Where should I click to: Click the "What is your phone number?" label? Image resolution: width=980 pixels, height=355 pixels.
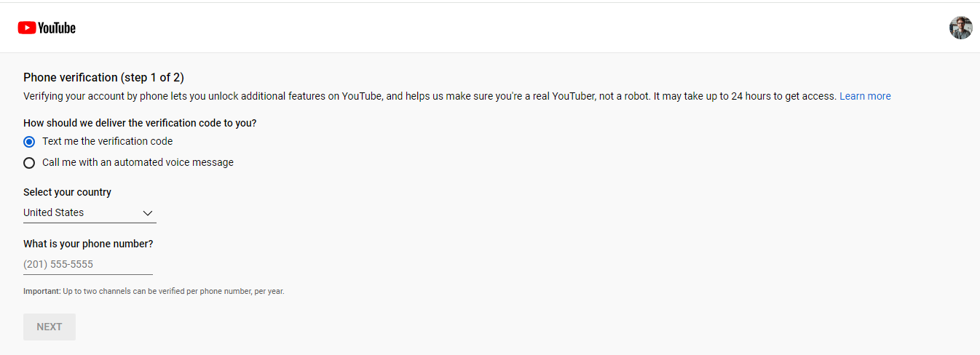point(88,244)
